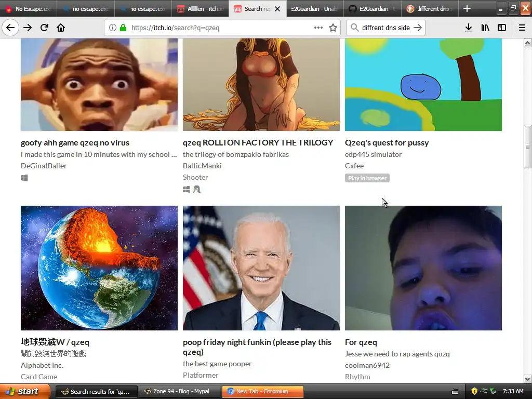
Task: Click the Card Game genre label
Action: coord(39,377)
